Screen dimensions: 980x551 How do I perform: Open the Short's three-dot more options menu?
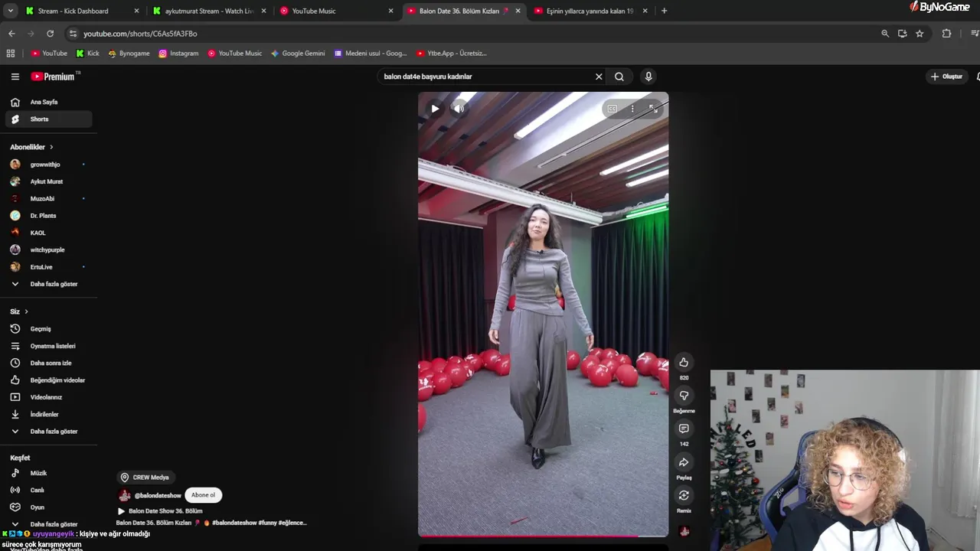(632, 109)
